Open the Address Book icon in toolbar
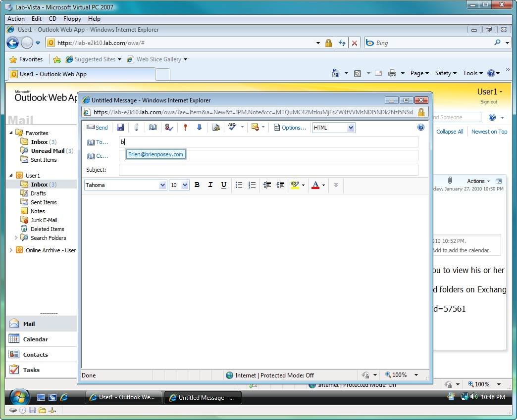The image size is (517, 420). click(153, 128)
